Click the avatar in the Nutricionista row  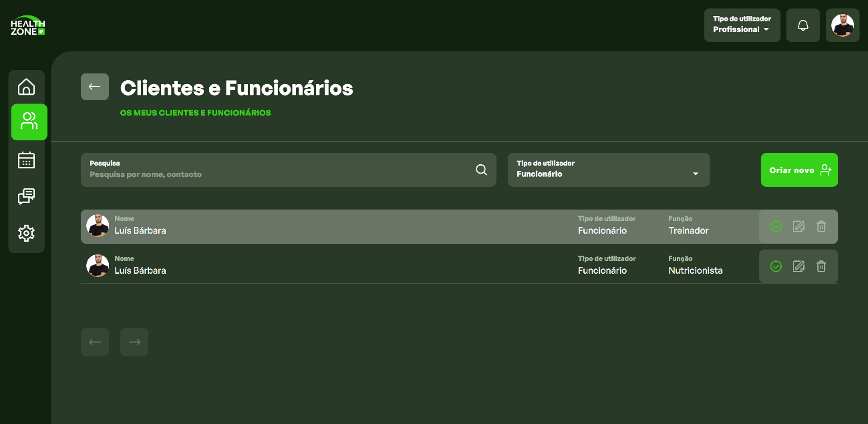(98, 266)
